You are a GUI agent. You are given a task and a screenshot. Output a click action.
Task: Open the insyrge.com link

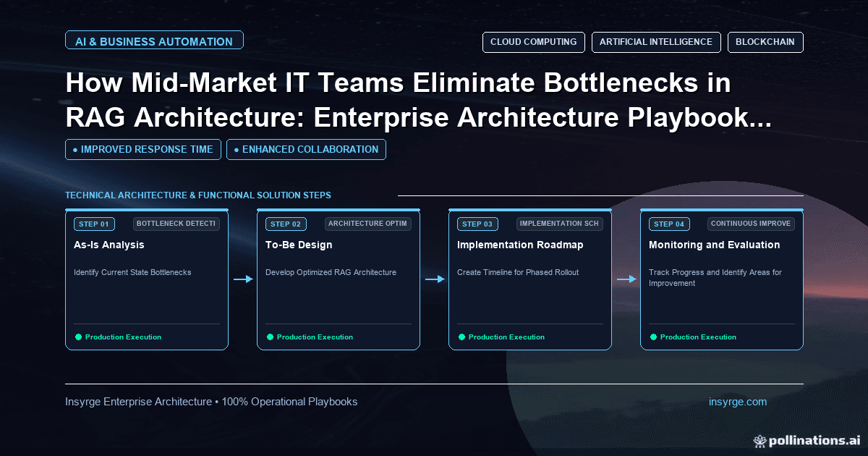pos(738,402)
